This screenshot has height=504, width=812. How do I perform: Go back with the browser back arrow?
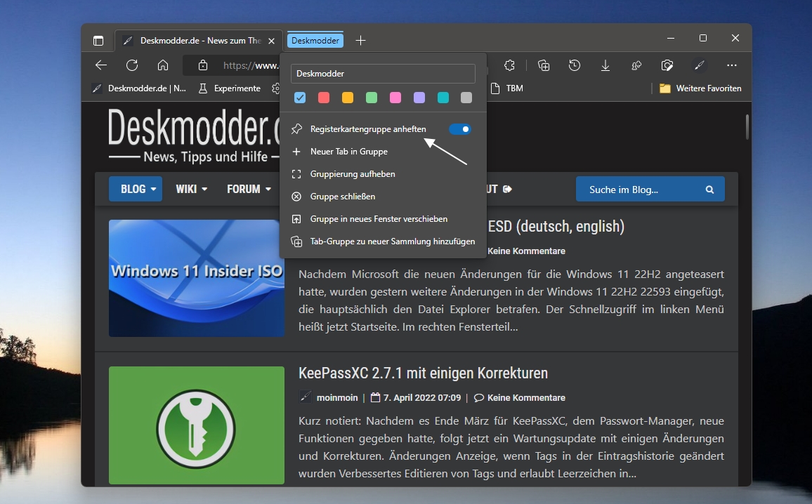click(x=101, y=65)
